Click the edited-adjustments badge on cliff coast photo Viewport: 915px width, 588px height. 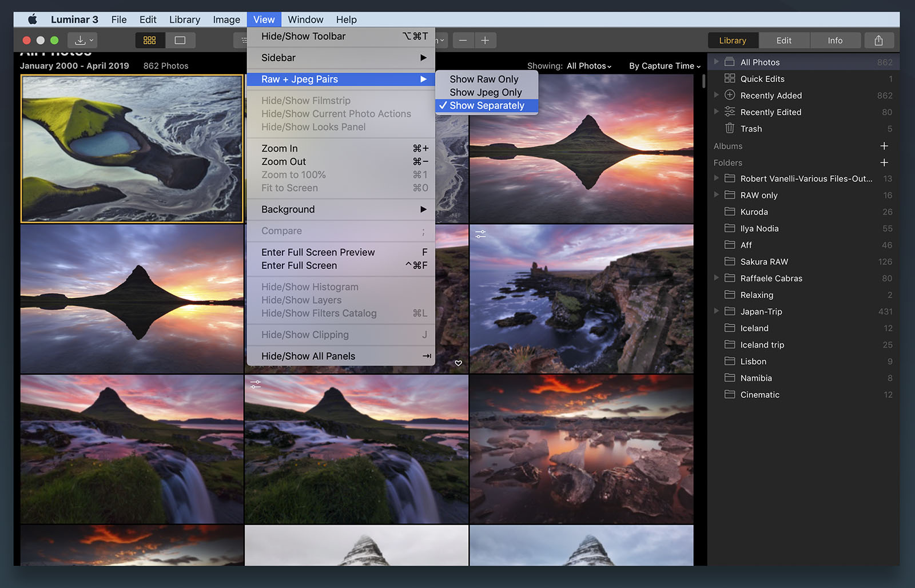click(480, 234)
